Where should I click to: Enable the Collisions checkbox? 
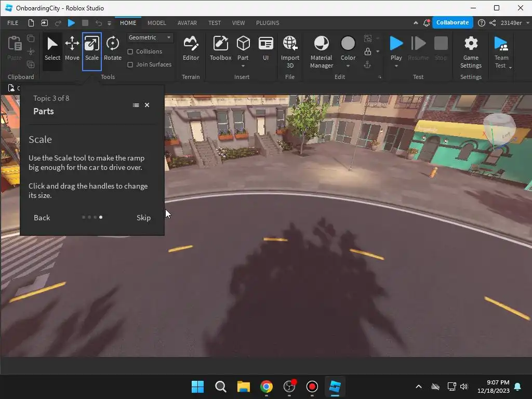[x=130, y=51]
